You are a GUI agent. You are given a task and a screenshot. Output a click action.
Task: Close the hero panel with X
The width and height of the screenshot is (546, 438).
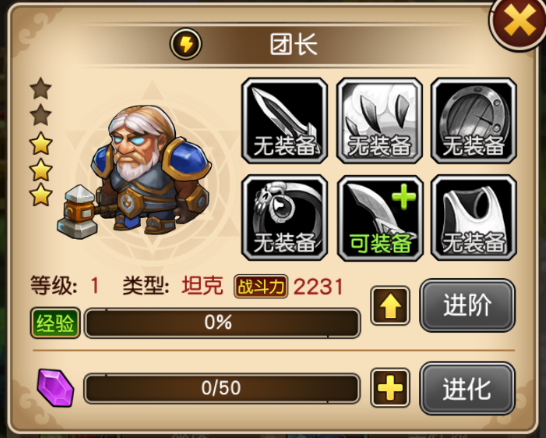518,22
